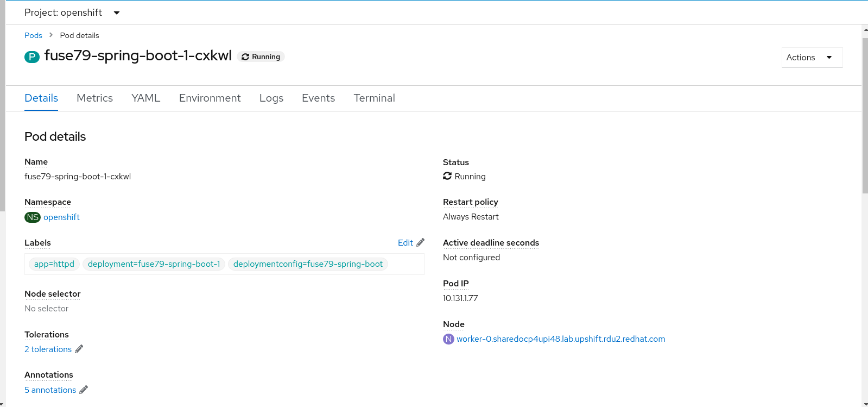Click the purple N node badge

point(448,339)
